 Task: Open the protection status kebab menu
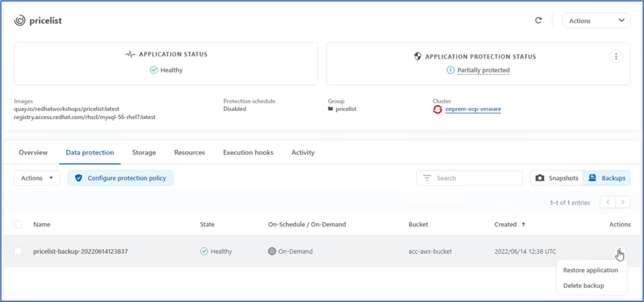[x=616, y=56]
